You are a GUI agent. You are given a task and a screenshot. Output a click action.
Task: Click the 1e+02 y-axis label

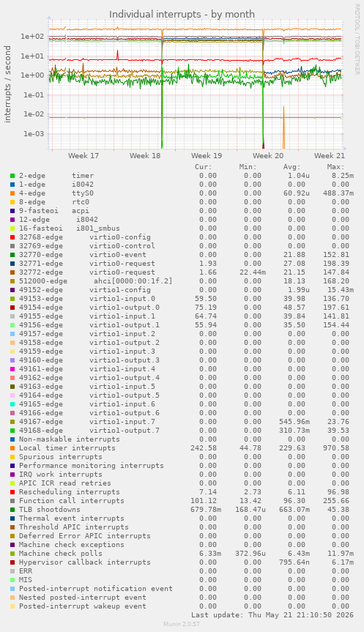pos(31,37)
